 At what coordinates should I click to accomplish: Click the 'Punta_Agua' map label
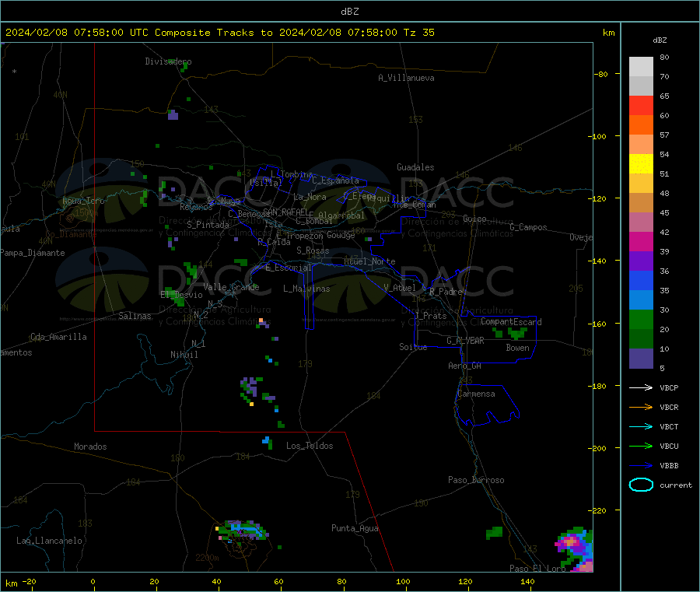click(355, 529)
